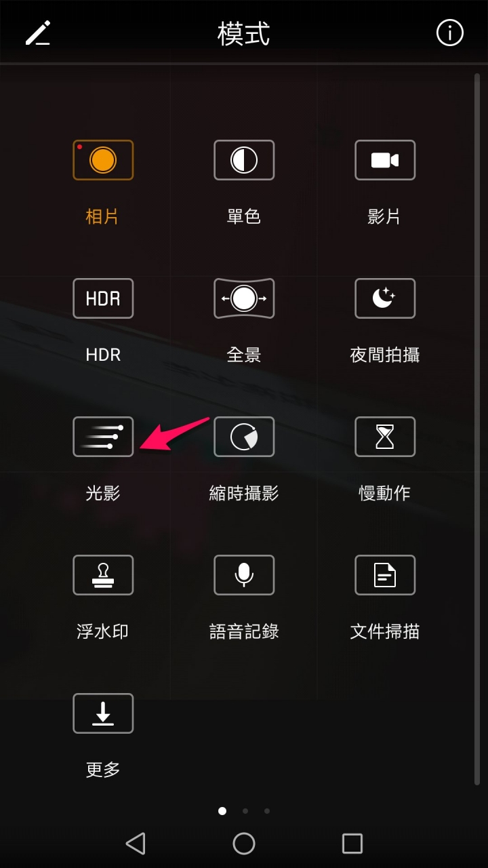The image size is (488, 868).
Task: Tap the second page indicator dot
Action: 245,810
